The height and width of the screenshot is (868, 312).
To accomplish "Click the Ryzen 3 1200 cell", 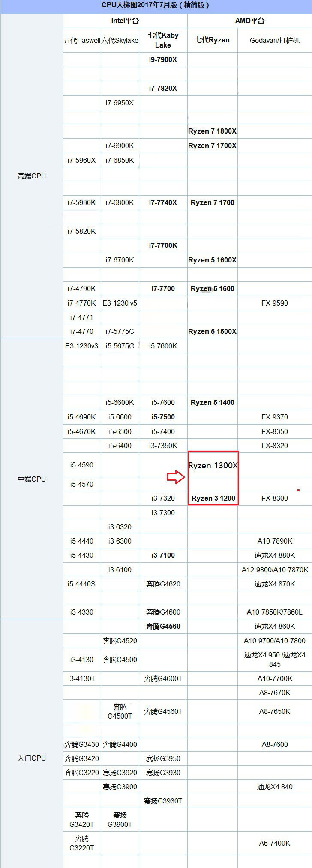I will (x=213, y=498).
